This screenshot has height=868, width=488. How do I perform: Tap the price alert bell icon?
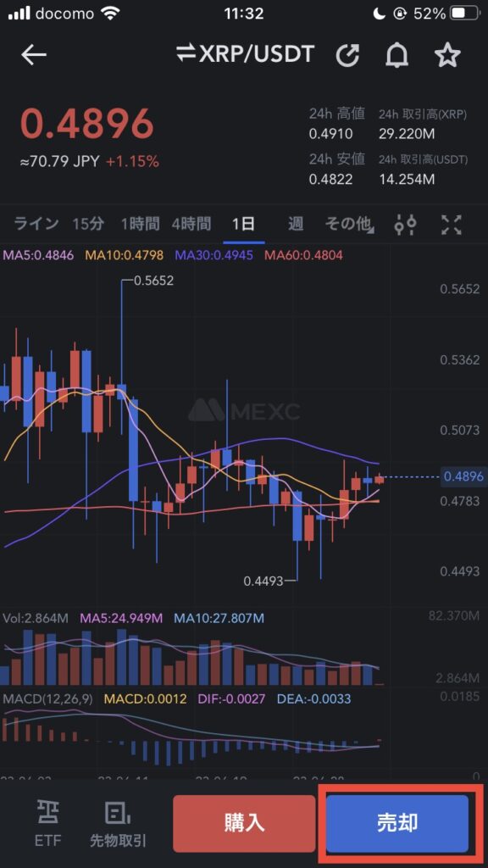pos(396,55)
